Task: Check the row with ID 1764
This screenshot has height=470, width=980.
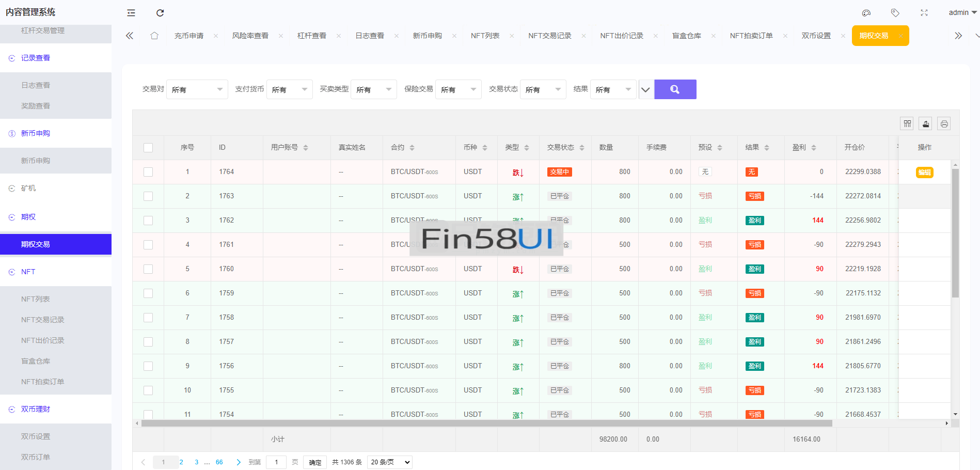Action: (x=148, y=172)
